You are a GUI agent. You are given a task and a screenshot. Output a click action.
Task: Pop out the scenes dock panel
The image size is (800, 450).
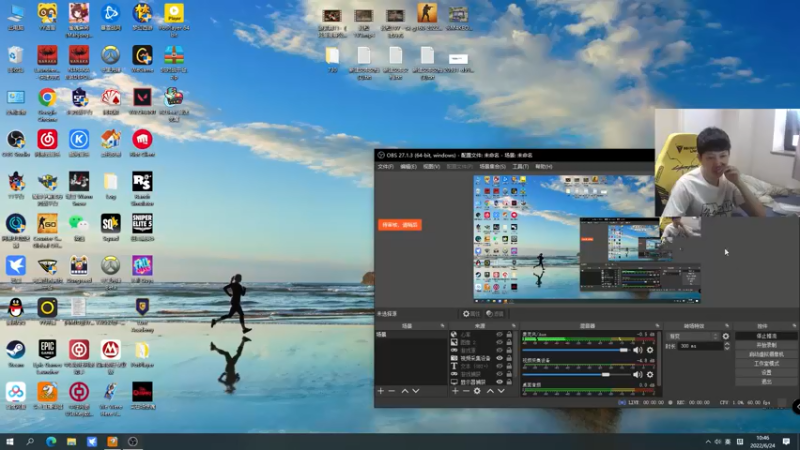(442, 326)
